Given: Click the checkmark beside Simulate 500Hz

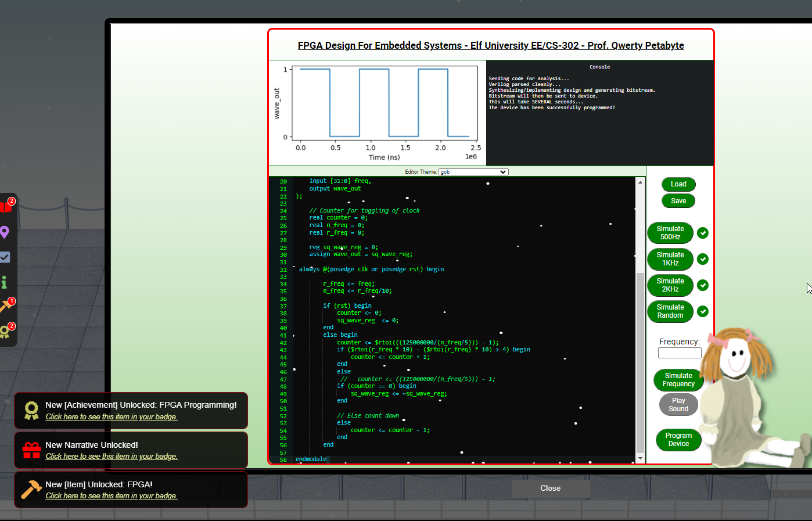Looking at the screenshot, I should click(703, 233).
